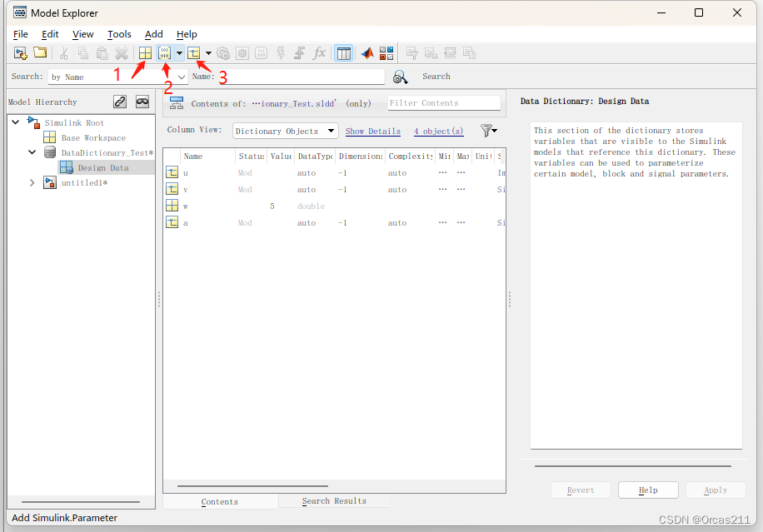Expand the untitled1 model node
The height and width of the screenshot is (532, 763).
pos(32,183)
